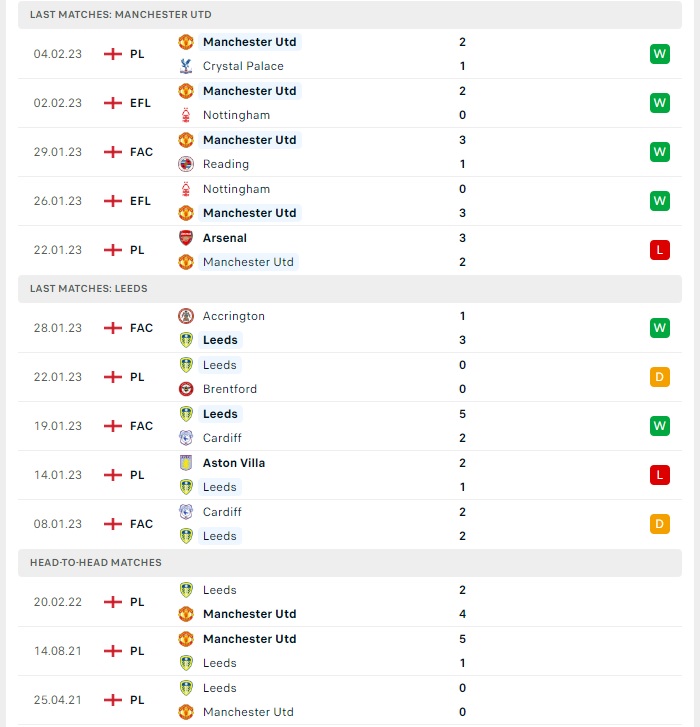700x727 pixels.
Task: Click the Arsenal club crest icon
Action: tap(186, 238)
